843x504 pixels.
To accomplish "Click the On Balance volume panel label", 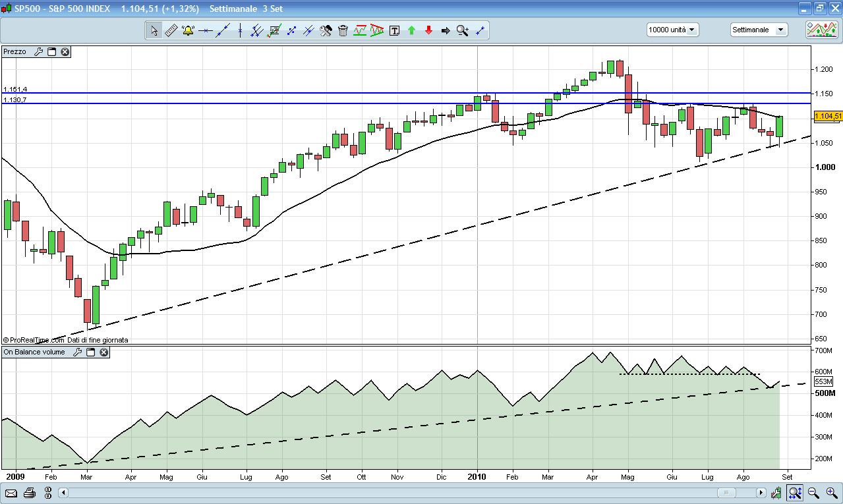I will tap(34, 352).
